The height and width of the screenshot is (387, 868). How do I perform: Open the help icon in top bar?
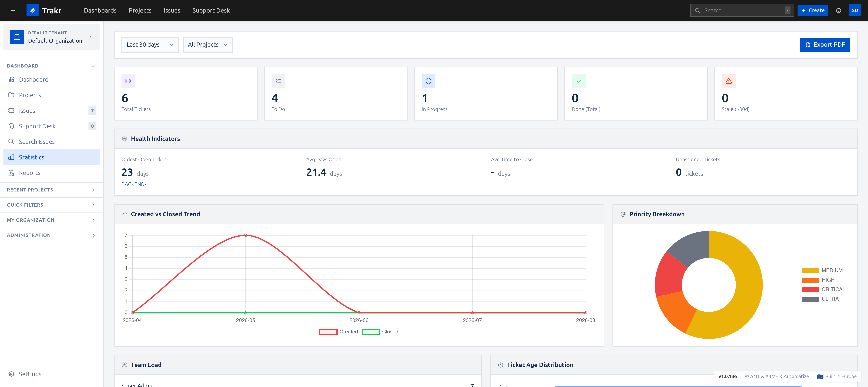coord(838,11)
